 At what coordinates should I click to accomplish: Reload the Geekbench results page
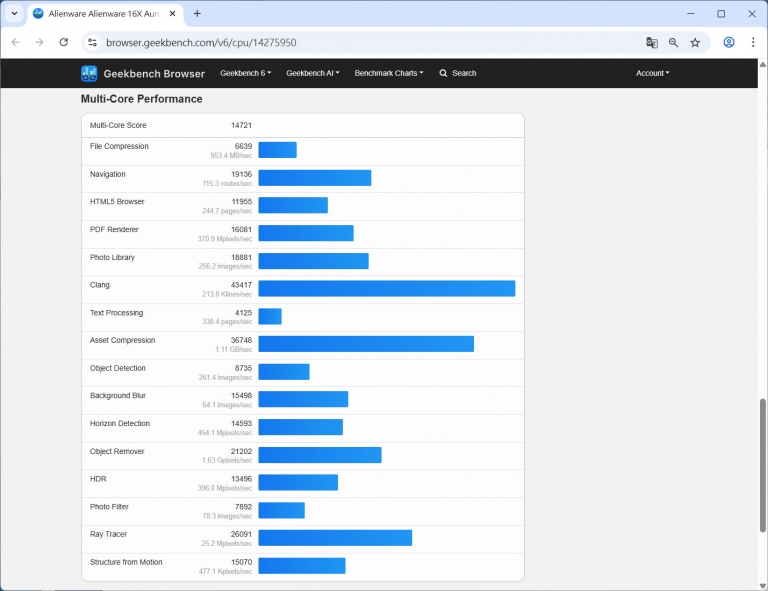tap(64, 43)
